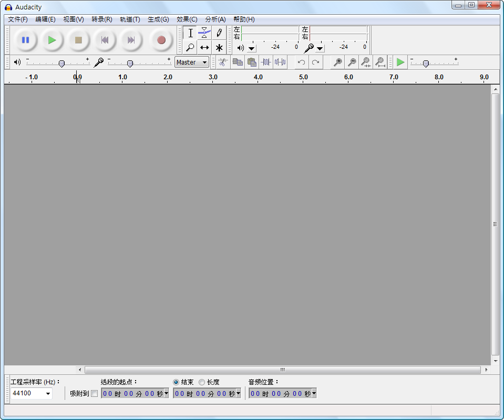
Task: Enable the 吸附到 snap checkbox
Action: point(95,394)
